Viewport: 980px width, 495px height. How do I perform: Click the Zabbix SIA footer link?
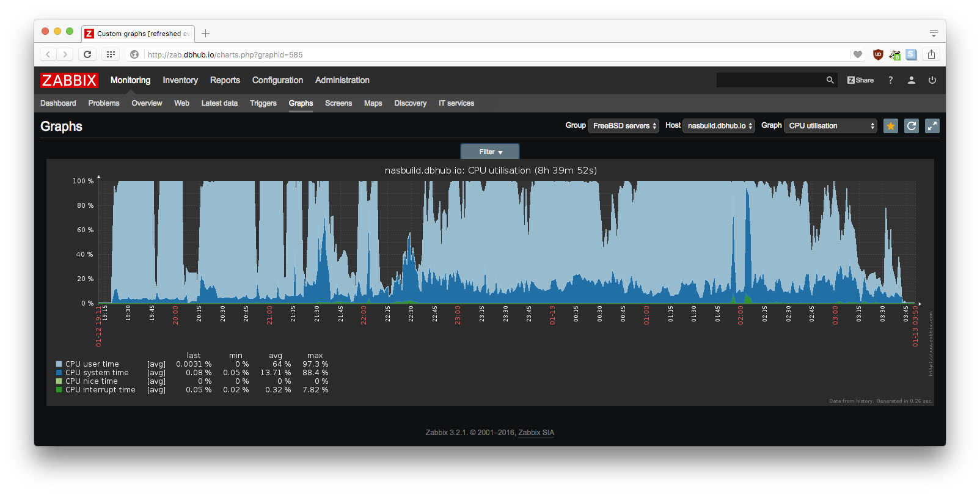pyautogui.click(x=536, y=433)
